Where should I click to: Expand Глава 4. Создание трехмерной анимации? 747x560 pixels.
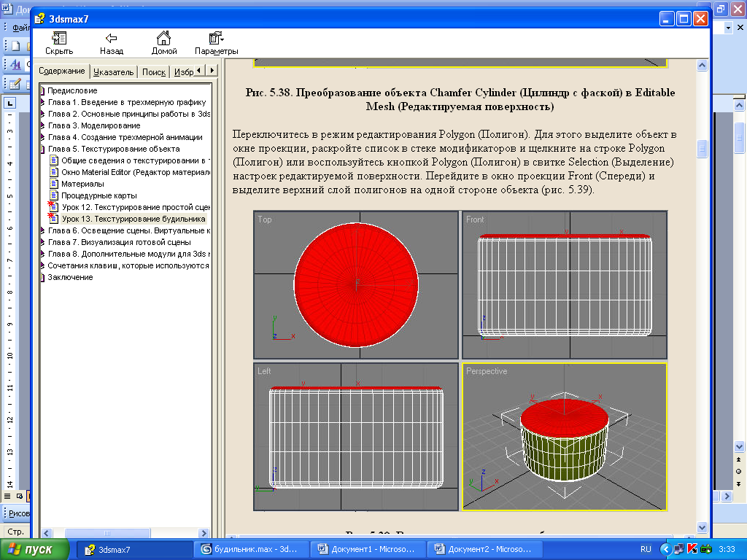tap(125, 137)
